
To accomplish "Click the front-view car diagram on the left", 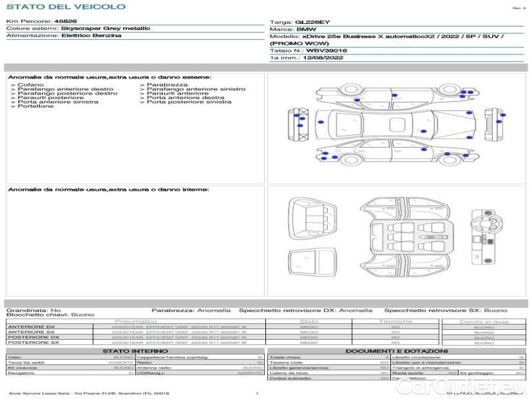I will (299, 124).
